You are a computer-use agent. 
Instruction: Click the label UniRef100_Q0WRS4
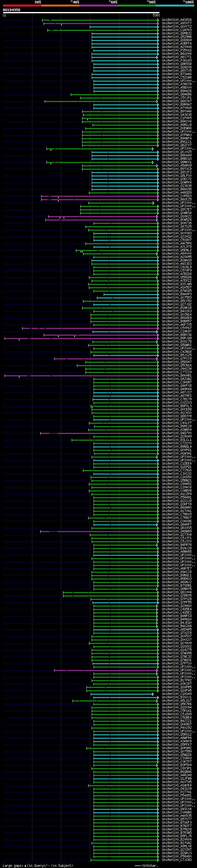(x=176, y=213)
